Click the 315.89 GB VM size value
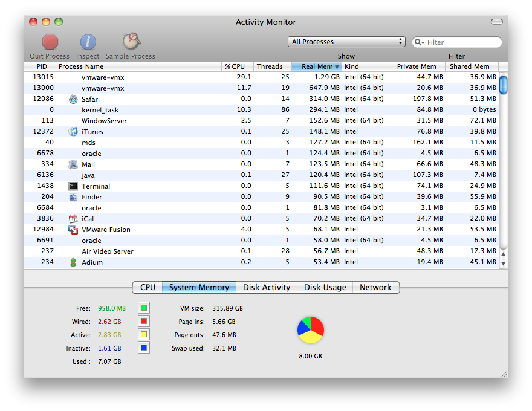This screenshot has width=532, height=411. (x=227, y=308)
